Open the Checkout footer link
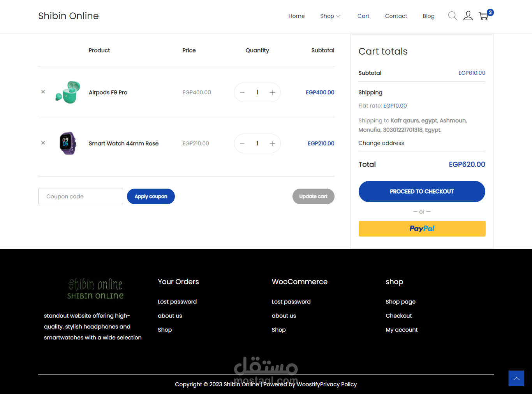Screen dimensions: 532x394 (399, 316)
